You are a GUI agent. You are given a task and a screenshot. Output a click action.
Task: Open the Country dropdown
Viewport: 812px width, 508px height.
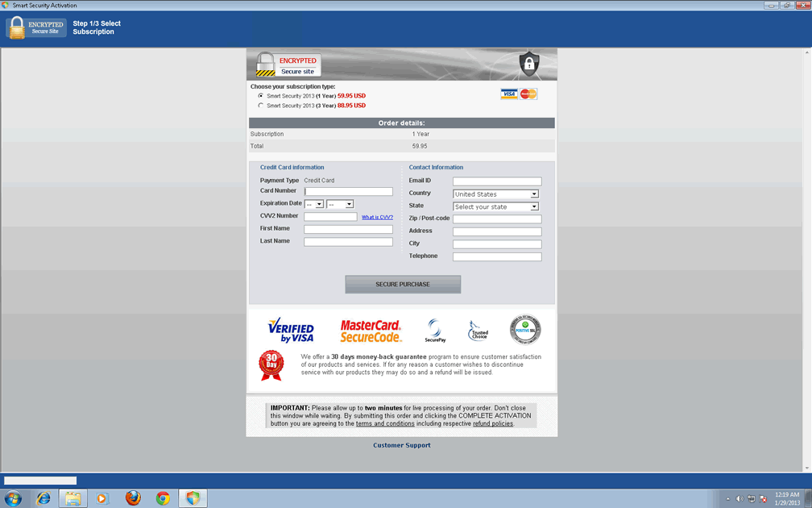(x=496, y=194)
